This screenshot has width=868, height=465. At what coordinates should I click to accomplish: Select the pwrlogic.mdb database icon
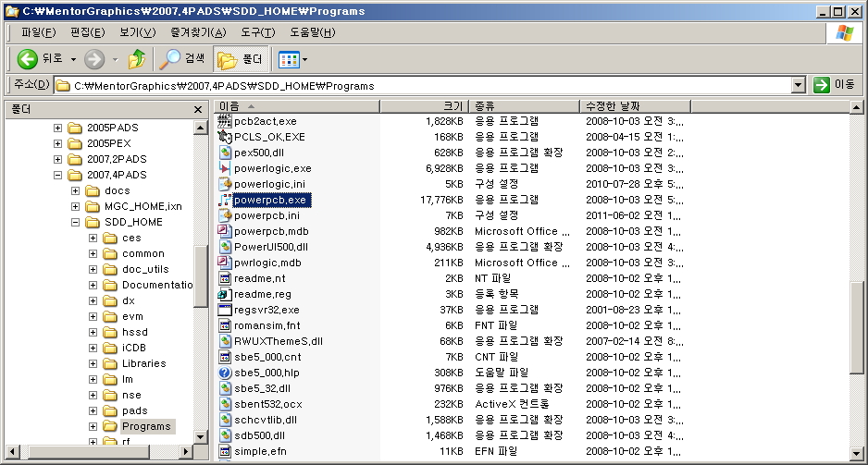coord(224,263)
